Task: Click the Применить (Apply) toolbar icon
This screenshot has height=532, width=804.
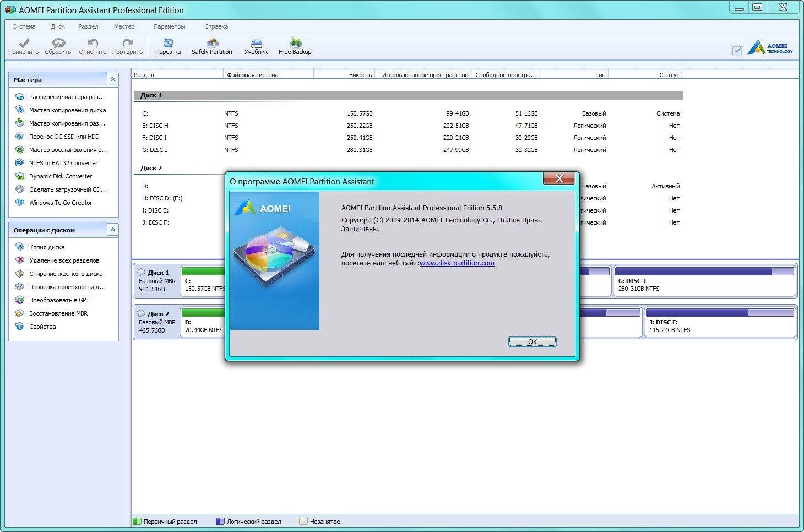Action: point(23,46)
